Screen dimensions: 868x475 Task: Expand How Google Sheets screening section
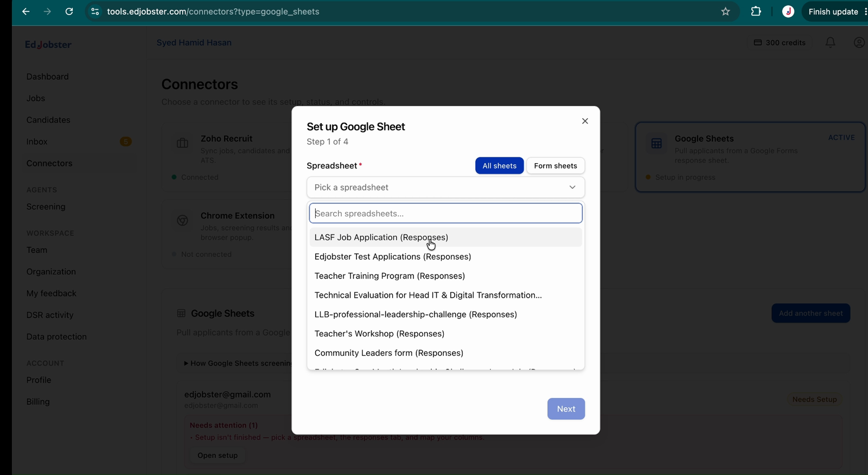pyautogui.click(x=237, y=363)
